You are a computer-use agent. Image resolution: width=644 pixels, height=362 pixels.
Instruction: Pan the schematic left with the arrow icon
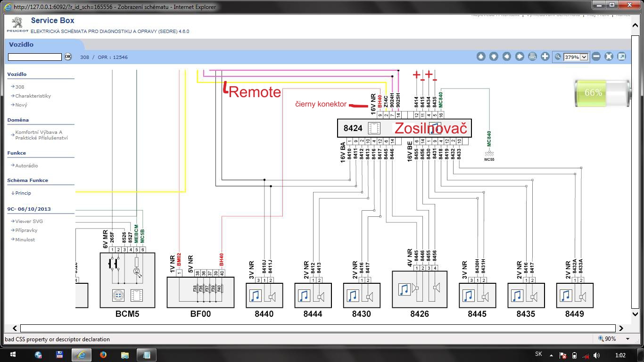(x=507, y=57)
